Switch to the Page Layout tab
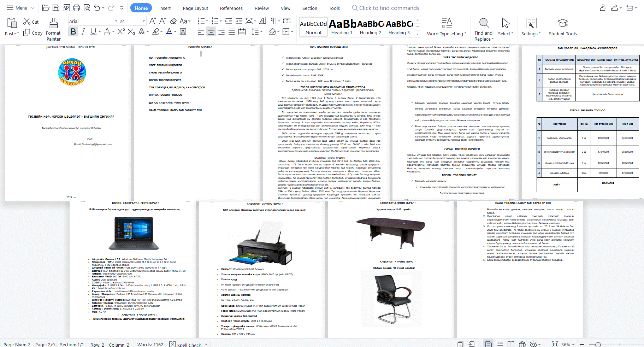This screenshot has width=644, height=347. point(195,8)
